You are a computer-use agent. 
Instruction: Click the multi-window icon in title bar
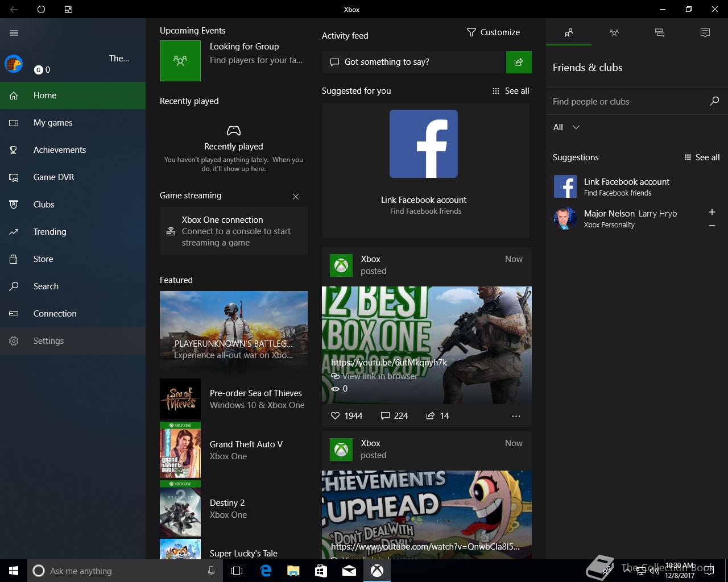click(x=68, y=9)
